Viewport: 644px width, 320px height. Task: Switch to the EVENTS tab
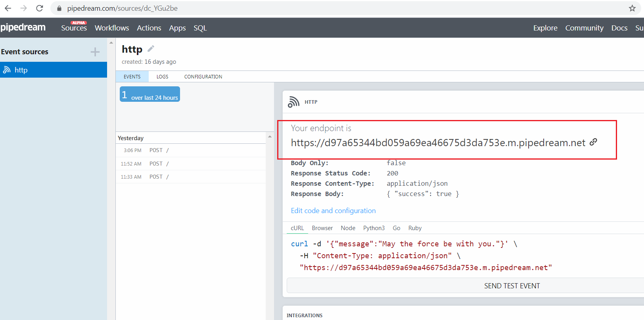132,76
